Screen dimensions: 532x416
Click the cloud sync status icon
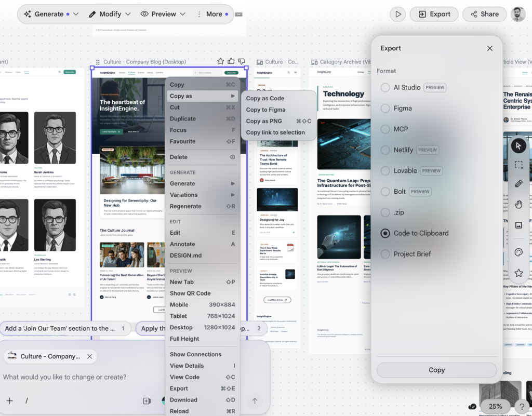click(472, 406)
